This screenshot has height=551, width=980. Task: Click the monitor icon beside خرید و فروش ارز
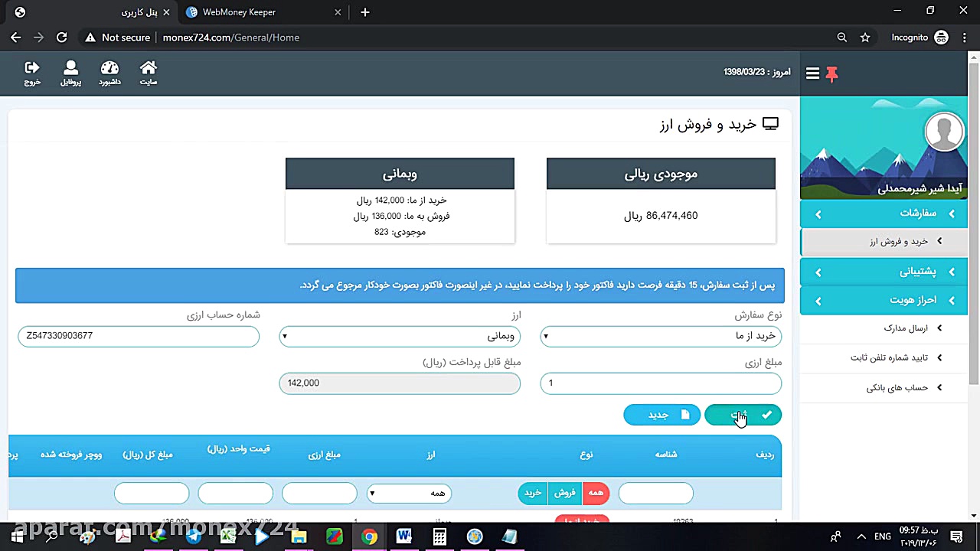[770, 123]
